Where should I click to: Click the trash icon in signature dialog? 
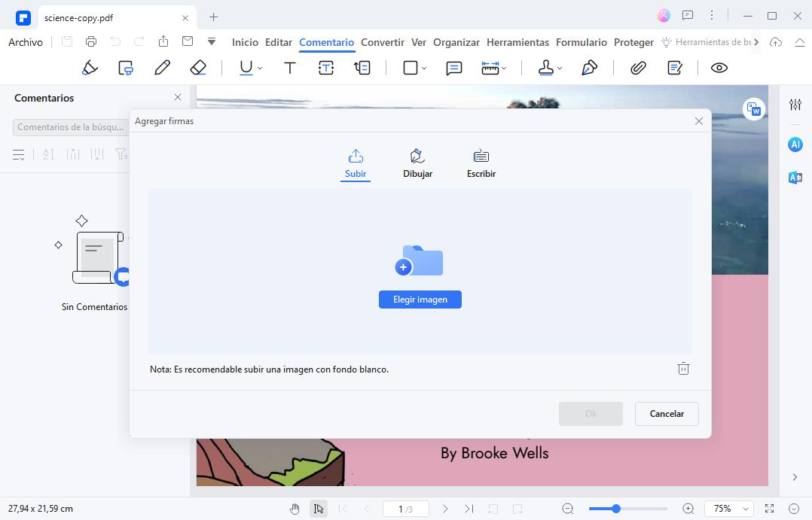point(683,369)
